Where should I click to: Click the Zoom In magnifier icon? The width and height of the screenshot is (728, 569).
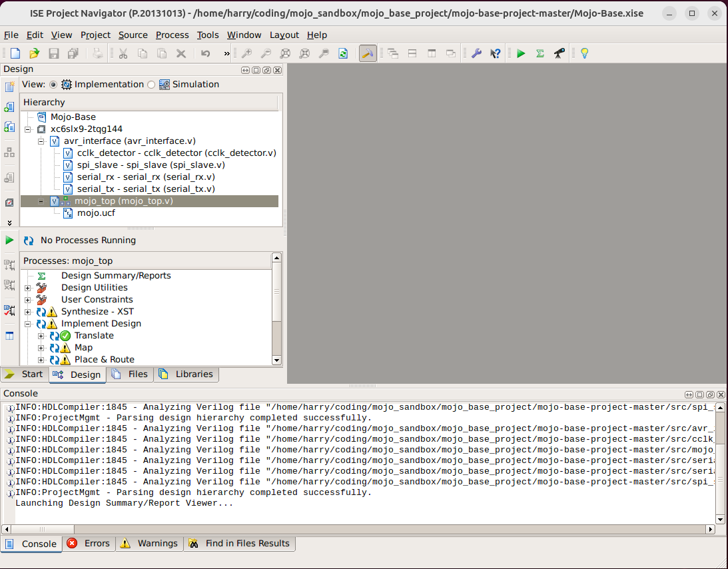point(246,53)
